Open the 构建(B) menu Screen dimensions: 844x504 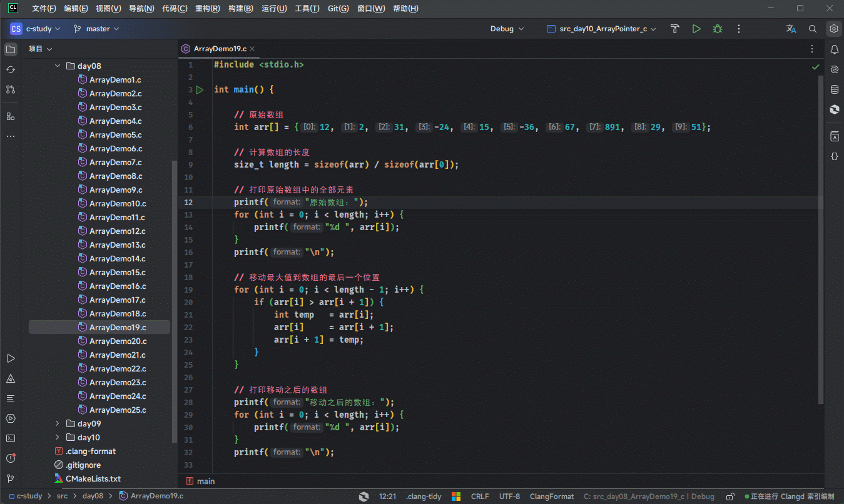point(240,9)
